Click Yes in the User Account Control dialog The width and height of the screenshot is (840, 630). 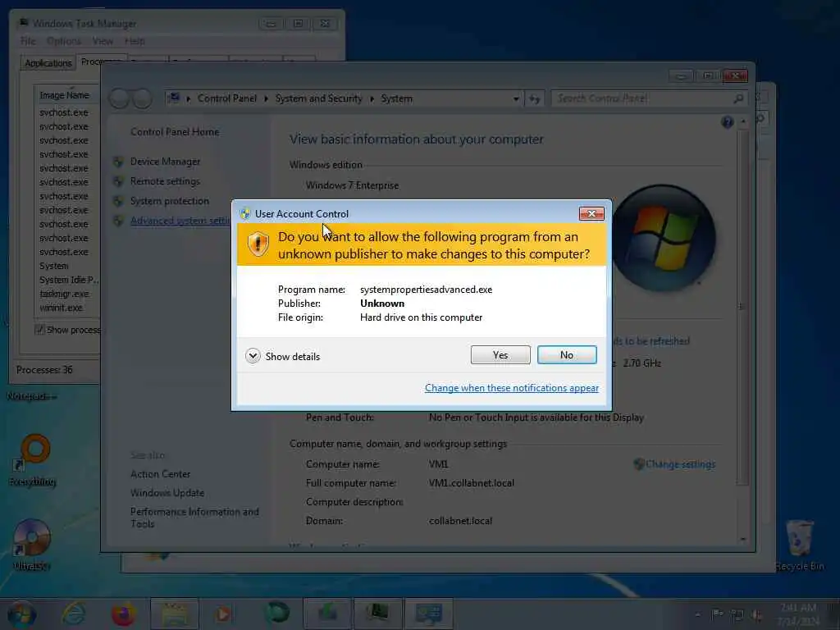coord(500,354)
